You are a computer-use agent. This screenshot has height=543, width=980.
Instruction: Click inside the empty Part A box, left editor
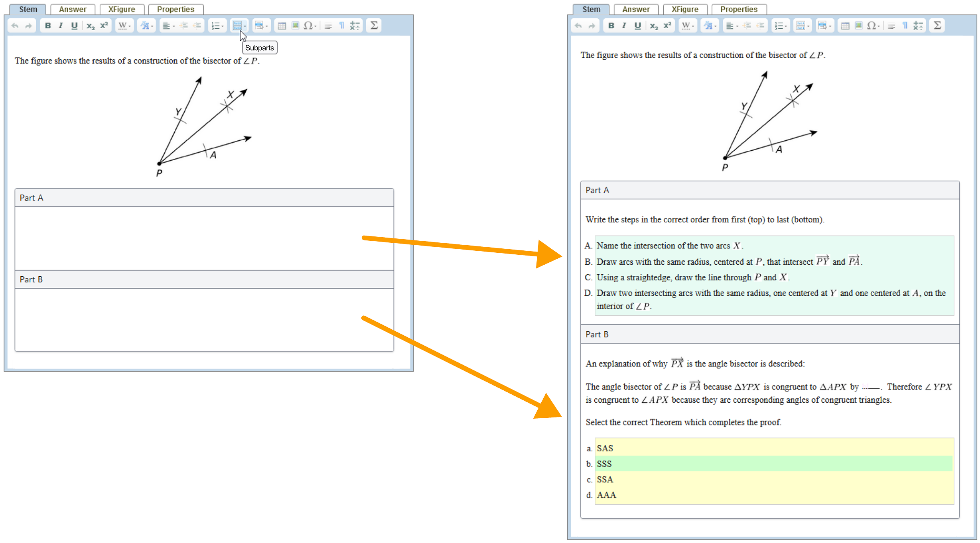[x=204, y=238]
